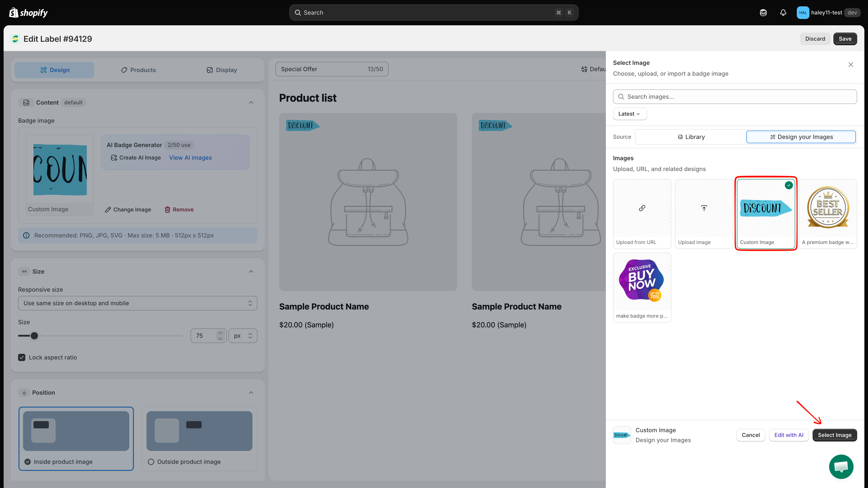The width and height of the screenshot is (868, 488).
Task: Open View AI images link
Action: 190,158
